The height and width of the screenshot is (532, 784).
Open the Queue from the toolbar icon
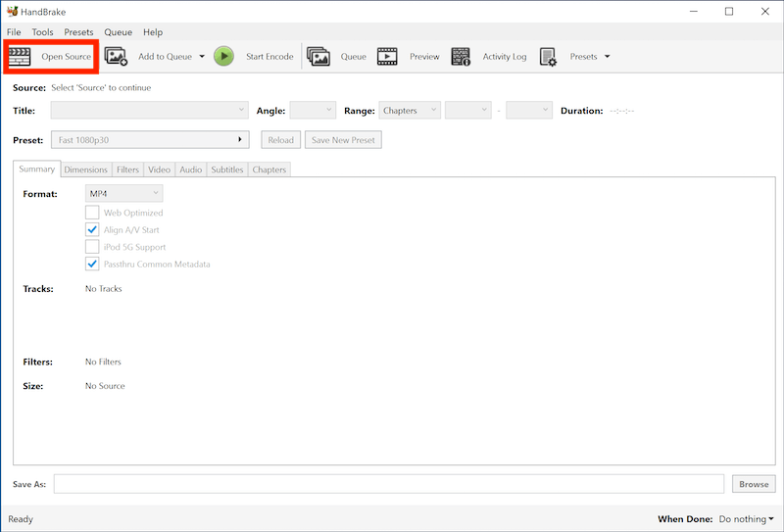pyautogui.click(x=318, y=57)
